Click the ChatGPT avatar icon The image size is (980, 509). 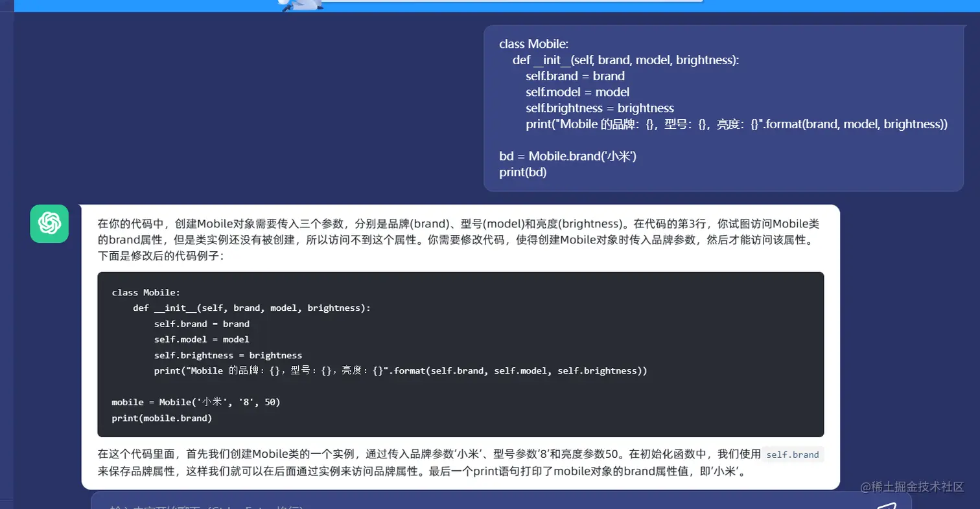[49, 223]
